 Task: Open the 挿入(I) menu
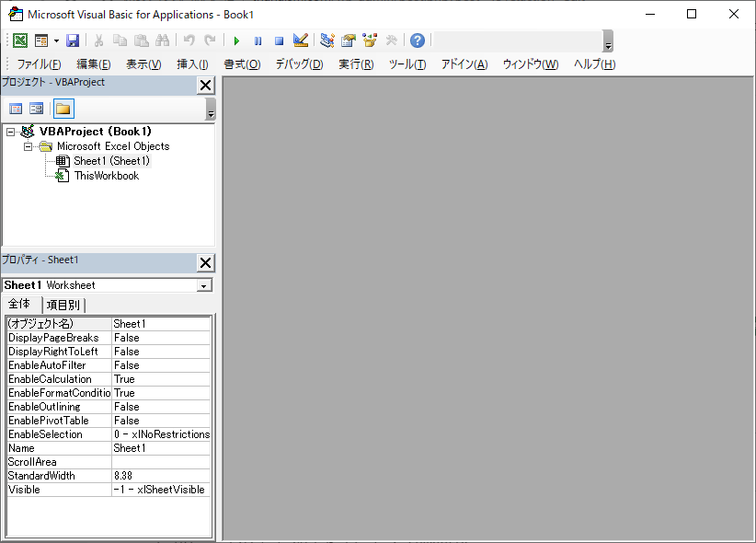pyautogui.click(x=192, y=64)
